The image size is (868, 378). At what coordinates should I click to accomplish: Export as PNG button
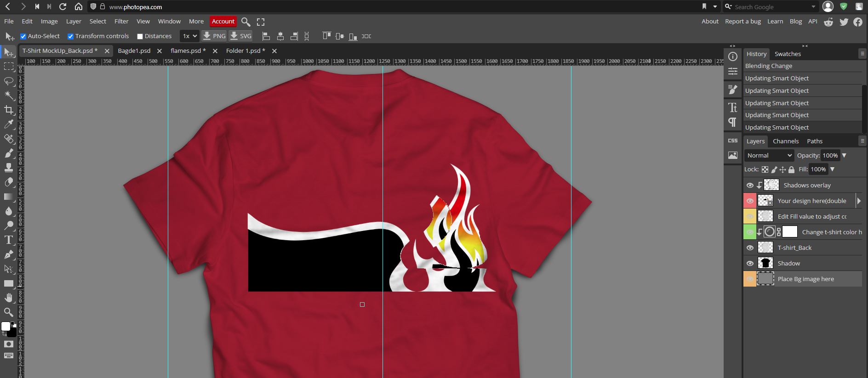tap(214, 36)
